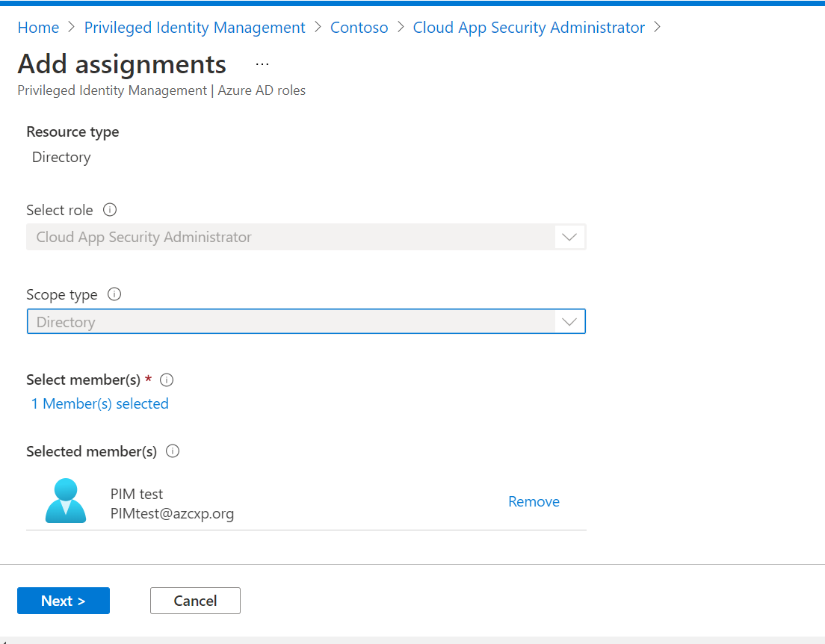Go to Privileged Identity Management breadcrumb

click(195, 28)
